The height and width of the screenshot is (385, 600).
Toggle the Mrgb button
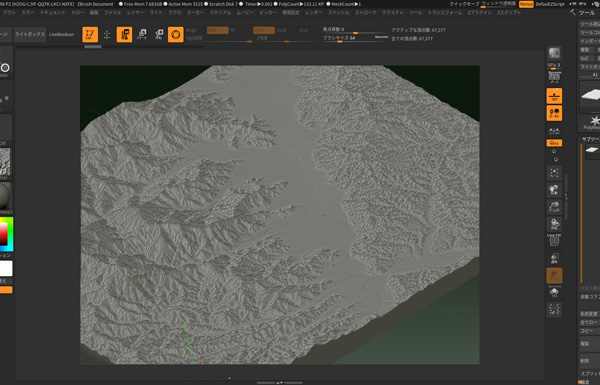[x=191, y=30]
